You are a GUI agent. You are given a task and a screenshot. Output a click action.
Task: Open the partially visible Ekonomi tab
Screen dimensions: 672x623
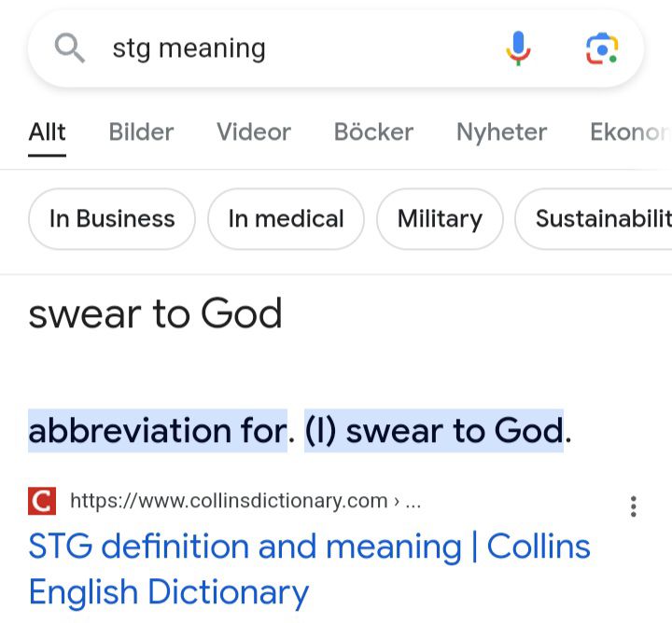click(x=630, y=132)
